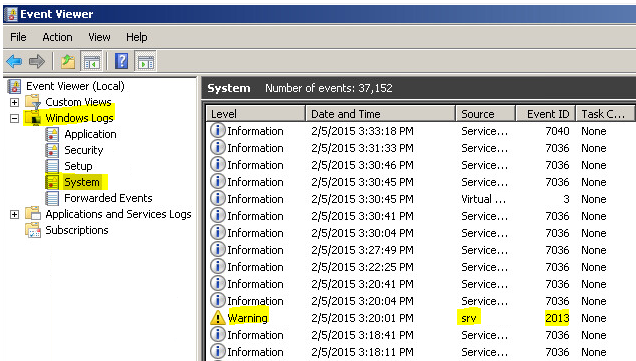Expand the Custom Views node
This screenshot has width=636, height=361.
(x=14, y=103)
